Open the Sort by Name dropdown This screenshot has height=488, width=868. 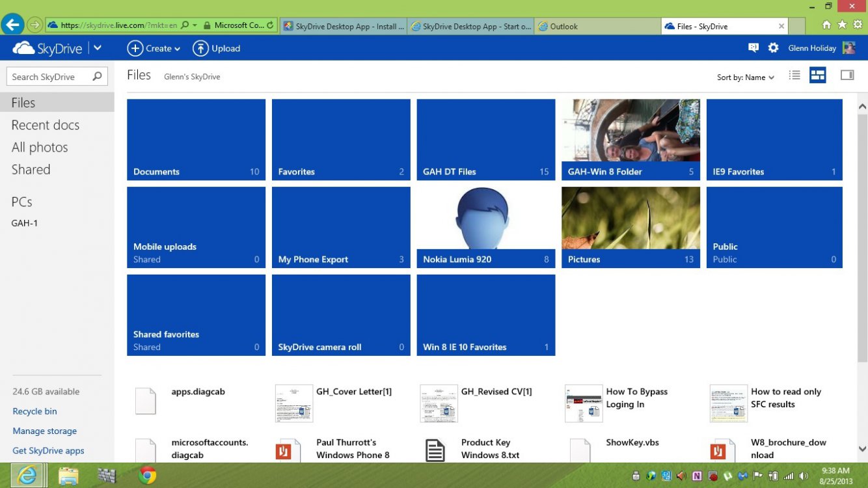click(x=745, y=77)
